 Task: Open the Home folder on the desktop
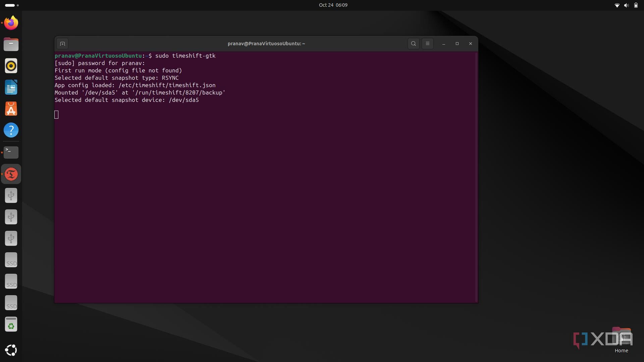pos(621,340)
